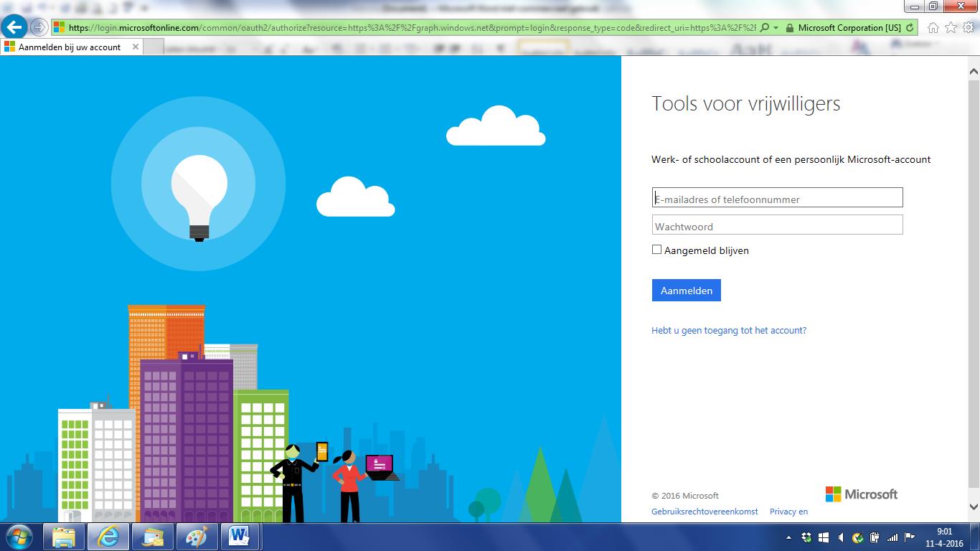980x551 pixels.
Task: Click the Show desktop strip beside clock
Action: coord(975,537)
